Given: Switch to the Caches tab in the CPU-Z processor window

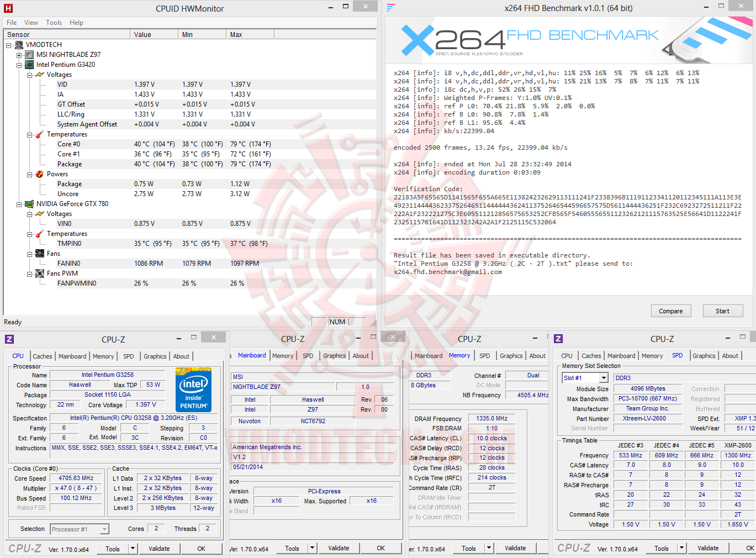Looking at the screenshot, I should [43, 356].
